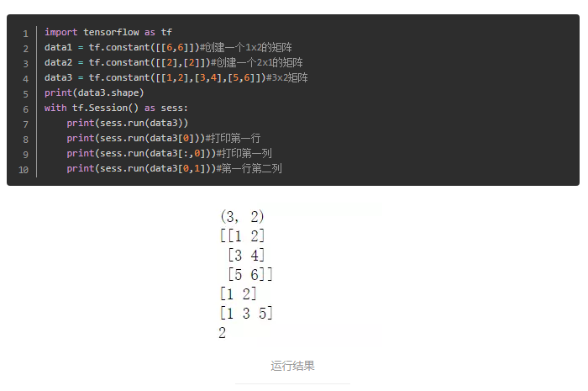Image resolution: width=588 pixels, height=391 pixels.
Task: Click line number 1 in code gutter
Action: [25, 34]
